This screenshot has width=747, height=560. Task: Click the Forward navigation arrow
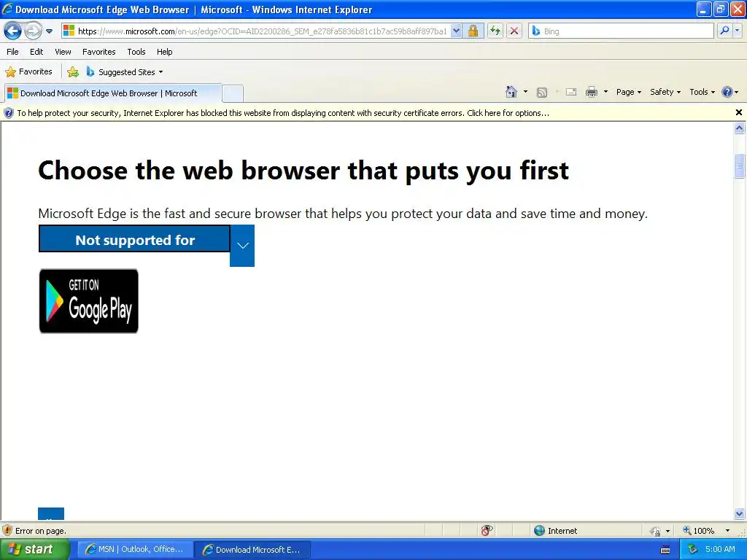point(33,31)
